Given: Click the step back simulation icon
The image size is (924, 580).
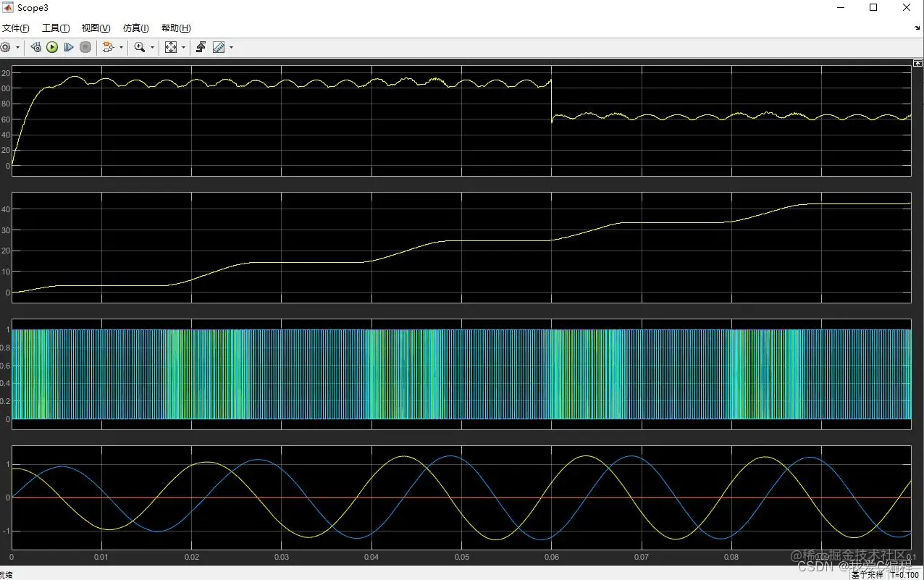Looking at the screenshot, I should tap(36, 47).
